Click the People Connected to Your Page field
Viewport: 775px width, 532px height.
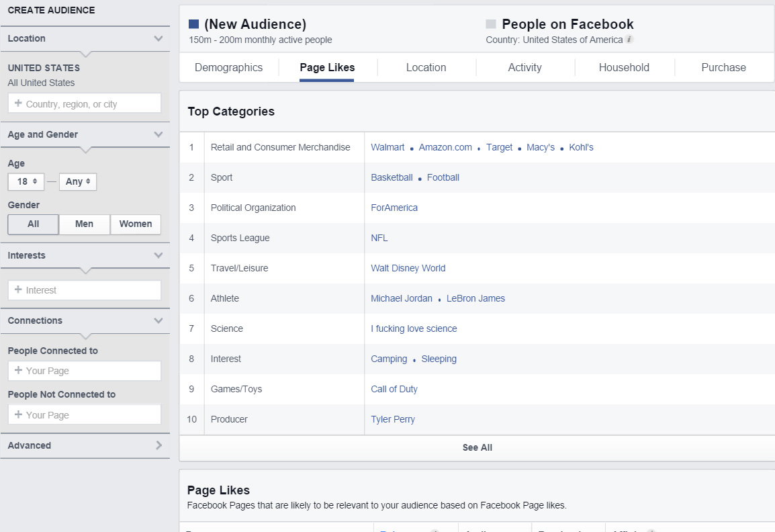tap(85, 371)
